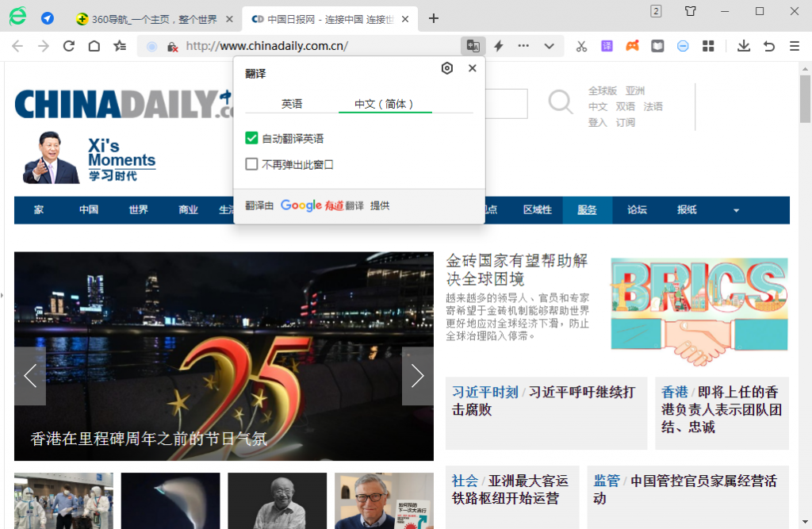Open a new tab with plus button
Image resolution: width=812 pixels, height=529 pixels.
[x=434, y=19]
